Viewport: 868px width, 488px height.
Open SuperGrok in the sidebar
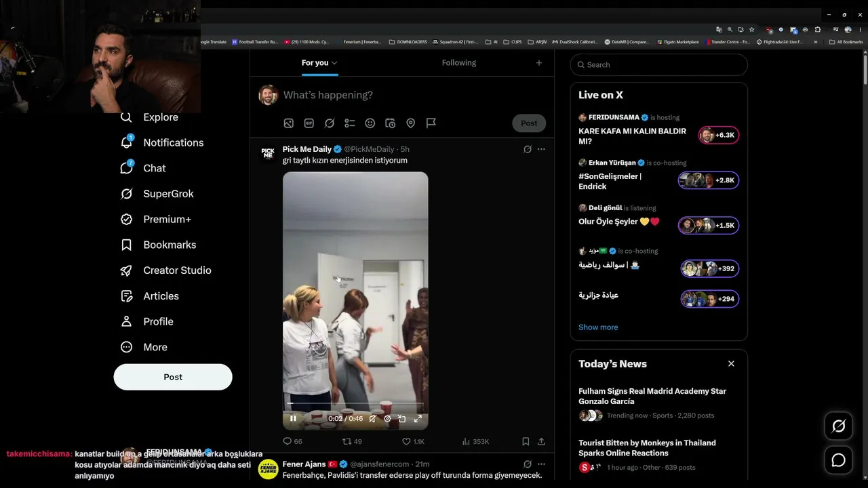pyautogui.click(x=157, y=194)
